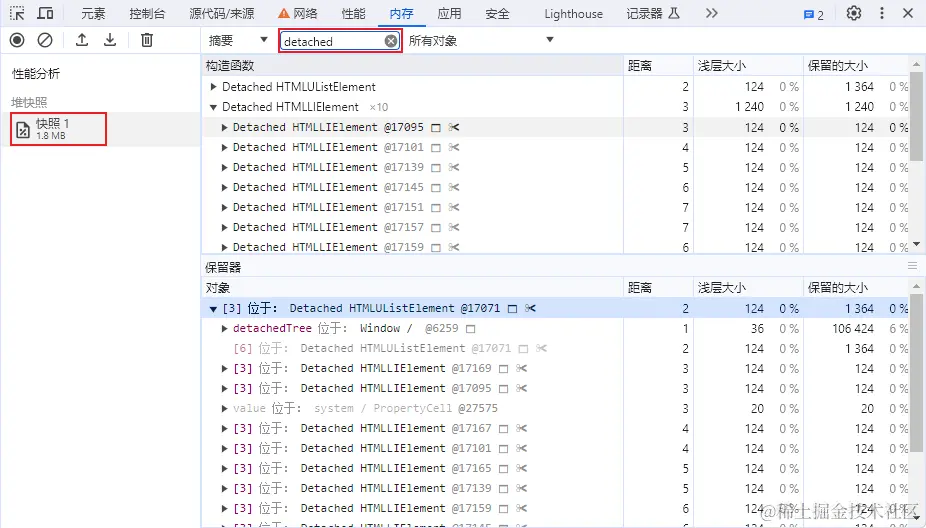Expand constructor row HTMLLIElement @17157
This screenshot has height=528, width=926.
point(224,227)
